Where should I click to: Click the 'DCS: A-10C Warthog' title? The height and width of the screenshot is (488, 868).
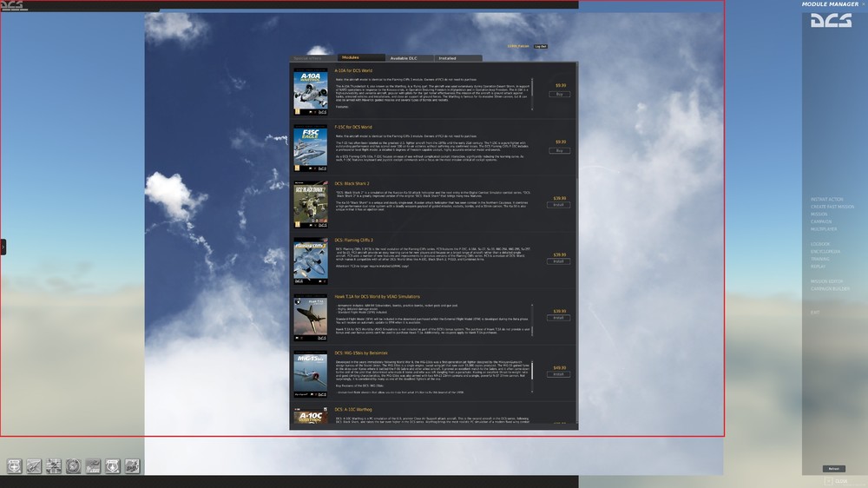pos(353,410)
